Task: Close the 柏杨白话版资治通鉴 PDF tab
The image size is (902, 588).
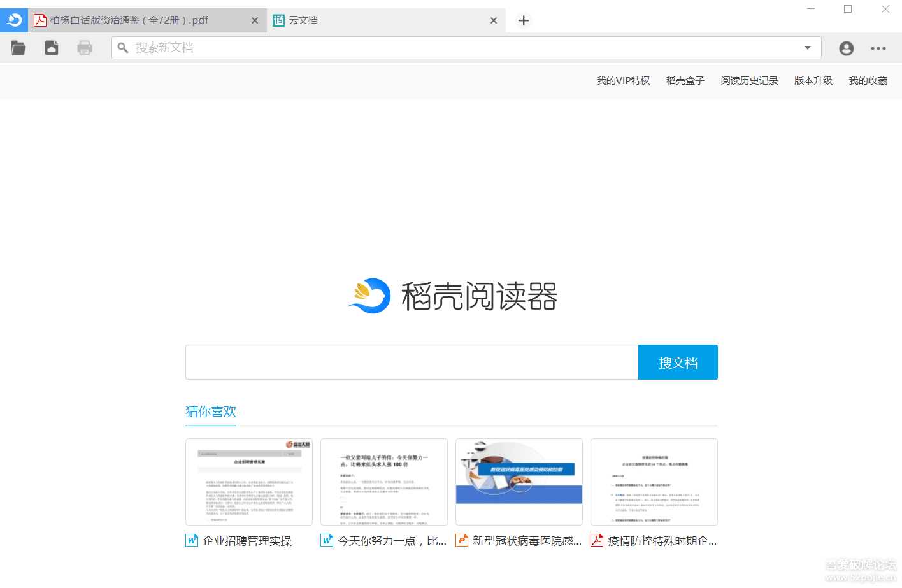Action: (255, 20)
